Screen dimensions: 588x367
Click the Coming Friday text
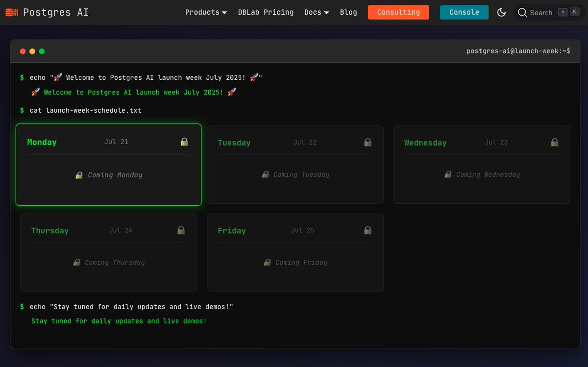tap(301, 263)
